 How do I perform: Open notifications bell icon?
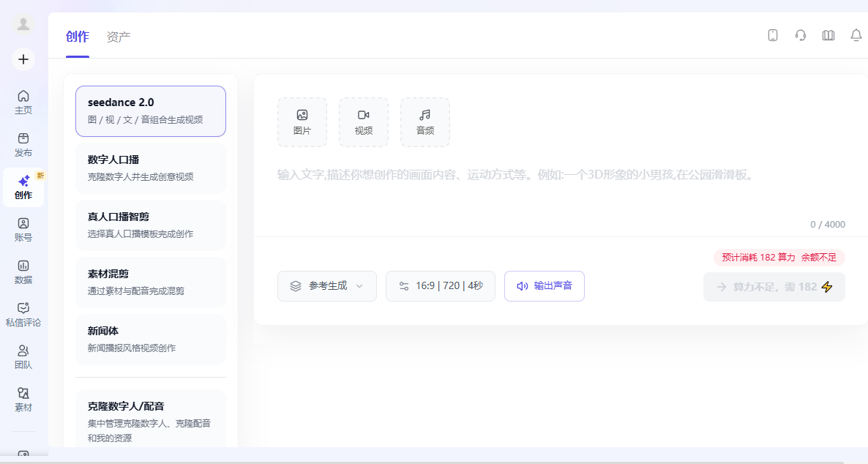point(856,35)
